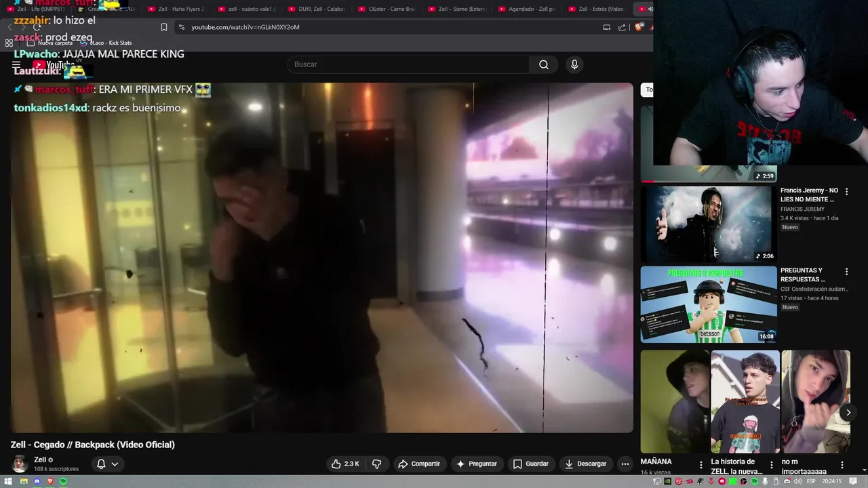
Task: Switch to the zell - cuánto vale? tab
Action: click(x=247, y=9)
